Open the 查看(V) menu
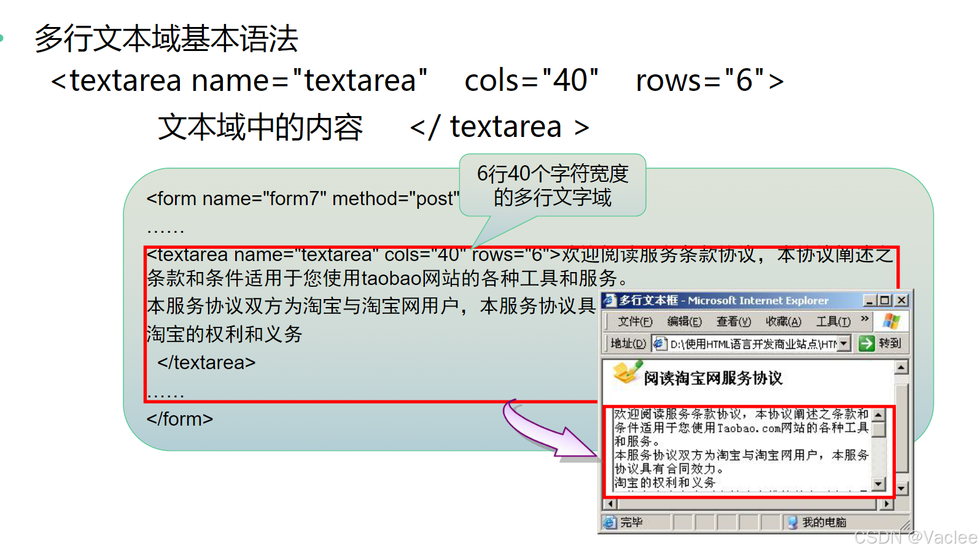This screenshot has height=554, width=980. (733, 321)
